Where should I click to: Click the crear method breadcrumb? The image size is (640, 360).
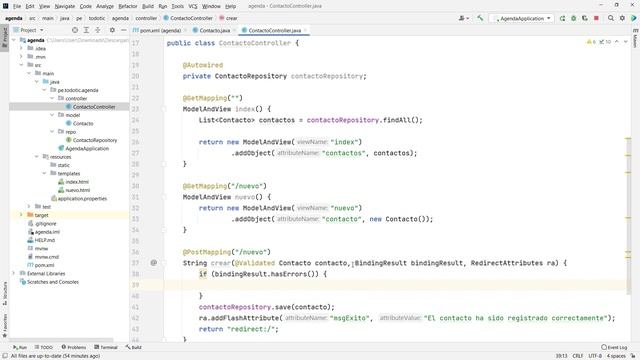pyautogui.click(x=231, y=18)
